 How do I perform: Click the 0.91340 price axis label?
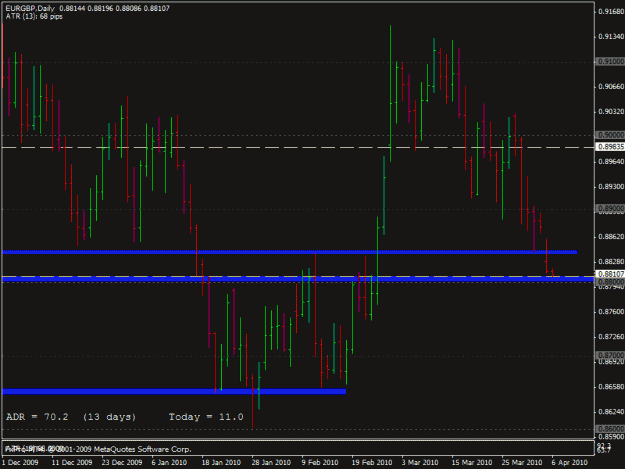pos(611,37)
